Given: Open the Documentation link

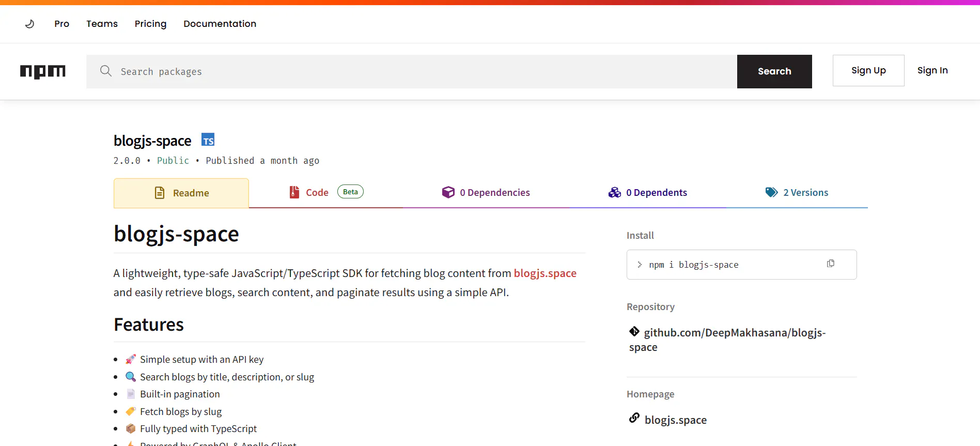Looking at the screenshot, I should click(x=220, y=24).
